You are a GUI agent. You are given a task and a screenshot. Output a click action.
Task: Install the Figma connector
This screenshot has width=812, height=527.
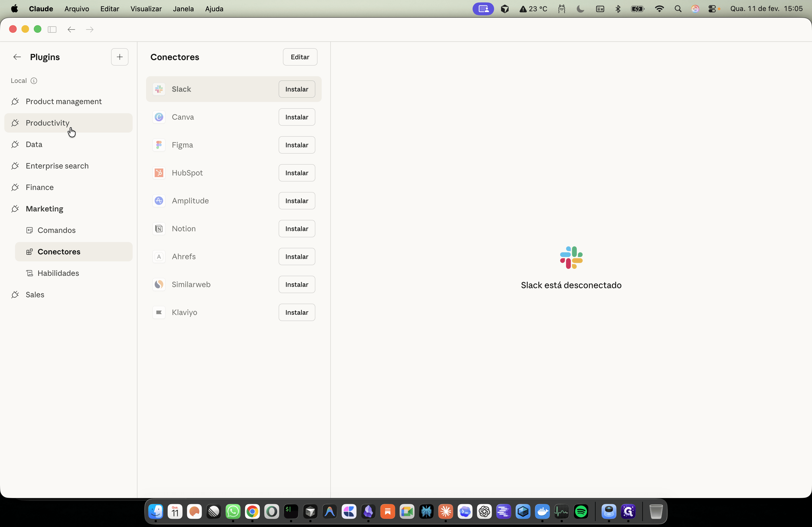coord(297,145)
